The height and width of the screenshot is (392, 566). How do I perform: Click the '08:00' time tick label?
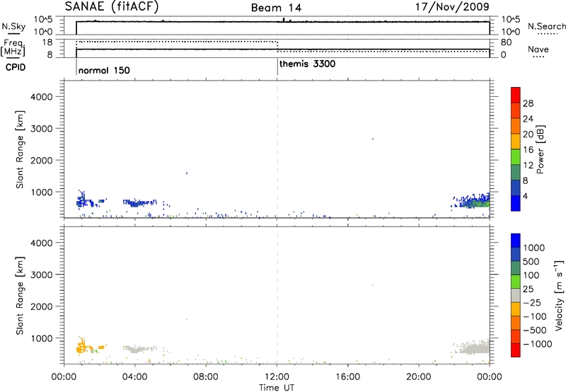pyautogui.click(x=206, y=377)
